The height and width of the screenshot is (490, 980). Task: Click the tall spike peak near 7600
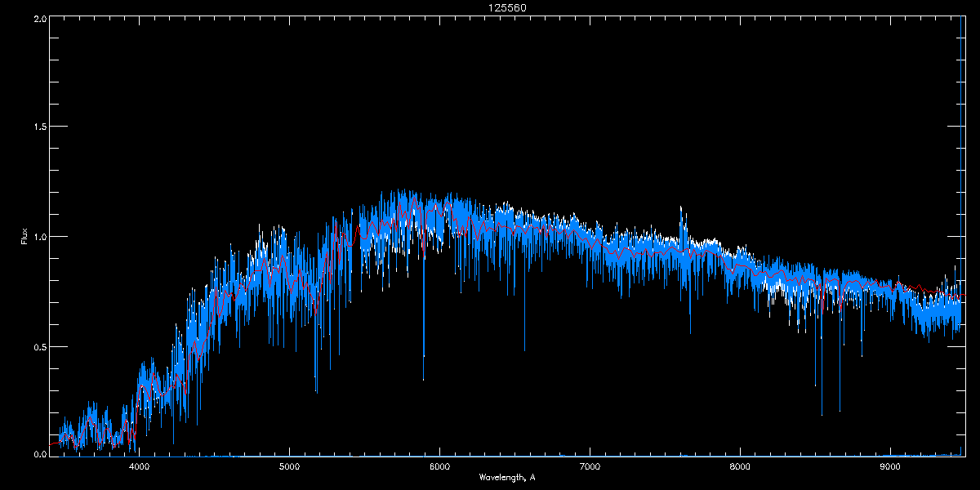click(x=681, y=211)
